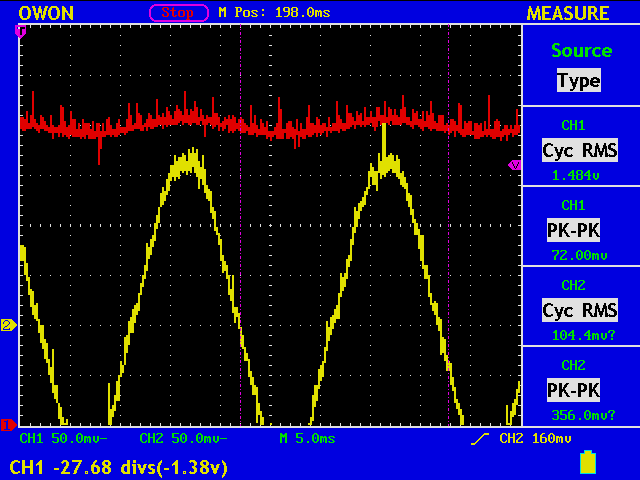640x480 pixels.
Task: Click the CH1 50.0mv scale readout
Action: pos(63,438)
